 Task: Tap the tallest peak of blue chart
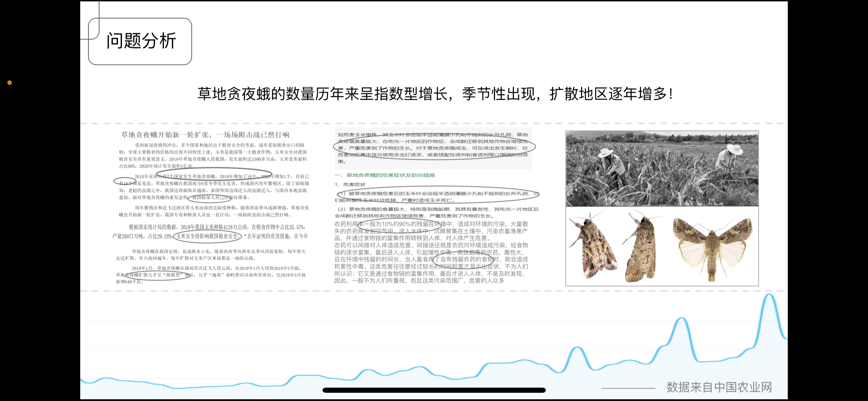click(x=769, y=295)
